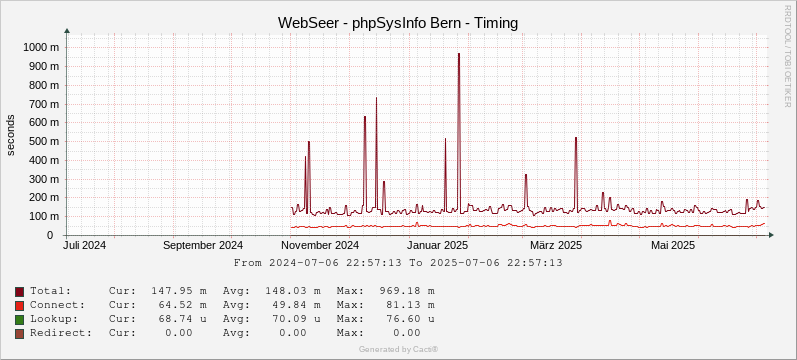
Task: Click the '400 m' y-axis value
Action: [x=44, y=160]
